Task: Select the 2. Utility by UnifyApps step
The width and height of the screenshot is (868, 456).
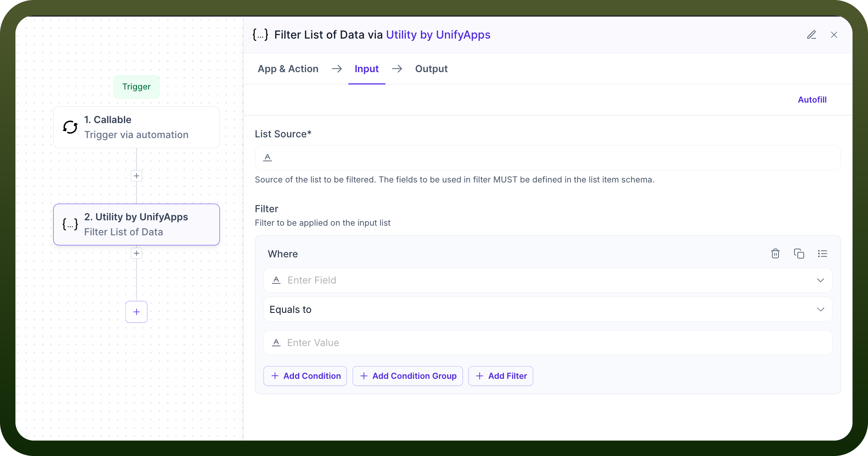Action: pyautogui.click(x=137, y=225)
